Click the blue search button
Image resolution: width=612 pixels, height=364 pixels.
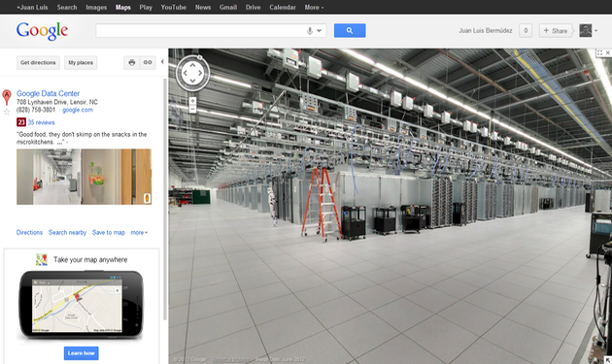(x=350, y=30)
